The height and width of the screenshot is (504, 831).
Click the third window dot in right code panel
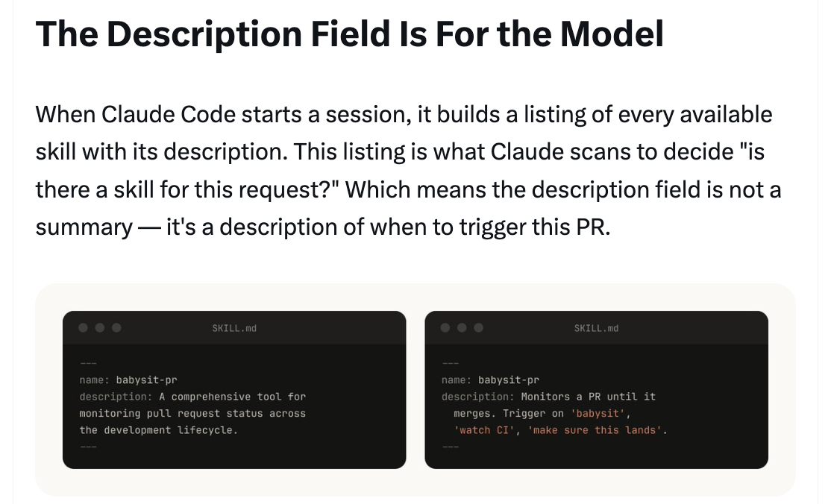coord(479,327)
